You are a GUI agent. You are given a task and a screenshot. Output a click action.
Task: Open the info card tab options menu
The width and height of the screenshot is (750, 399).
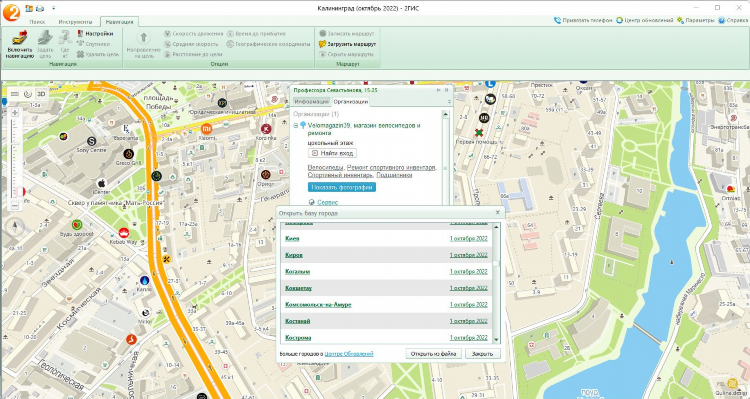tap(449, 102)
